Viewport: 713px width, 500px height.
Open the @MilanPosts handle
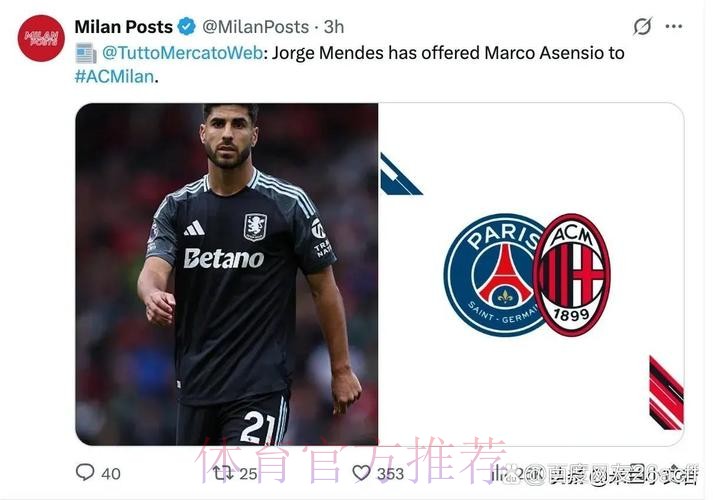point(256,27)
